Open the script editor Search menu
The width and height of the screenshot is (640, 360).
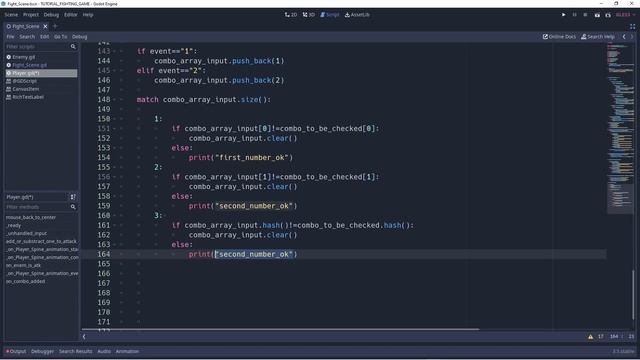click(x=27, y=37)
